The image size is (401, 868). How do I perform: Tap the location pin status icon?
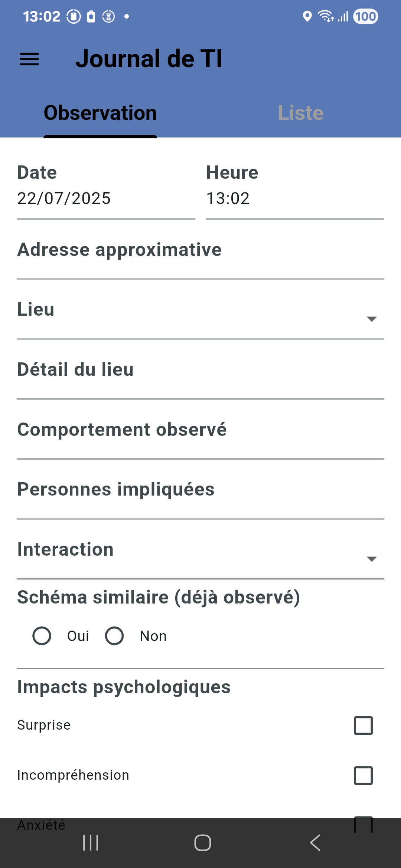point(307,16)
